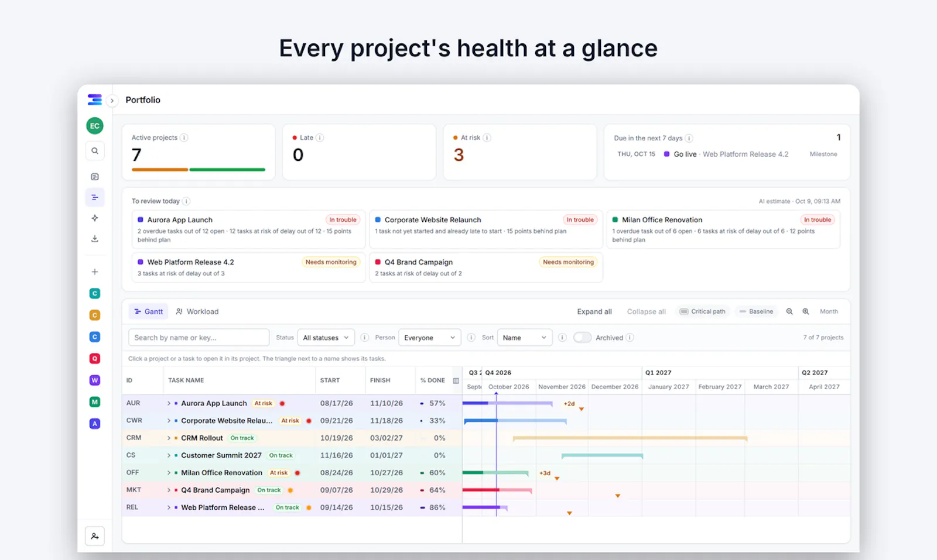Click the app logo icon
Screen dimensions: 937x560
click(x=95, y=100)
